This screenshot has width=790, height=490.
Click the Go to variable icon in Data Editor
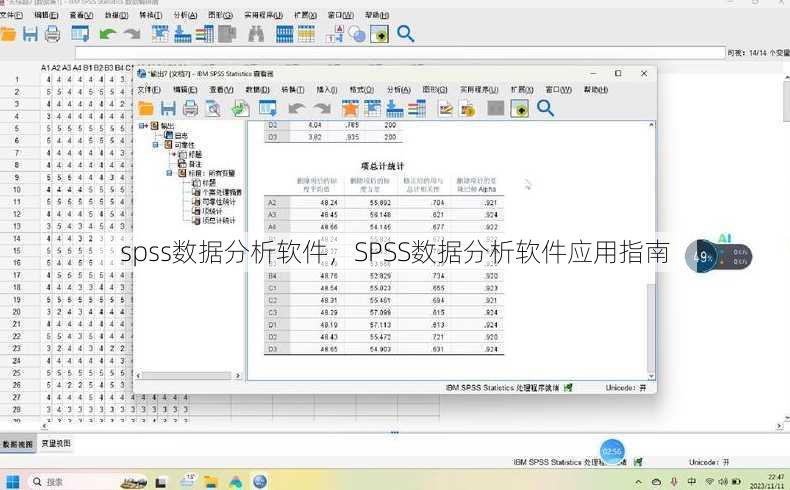point(182,34)
